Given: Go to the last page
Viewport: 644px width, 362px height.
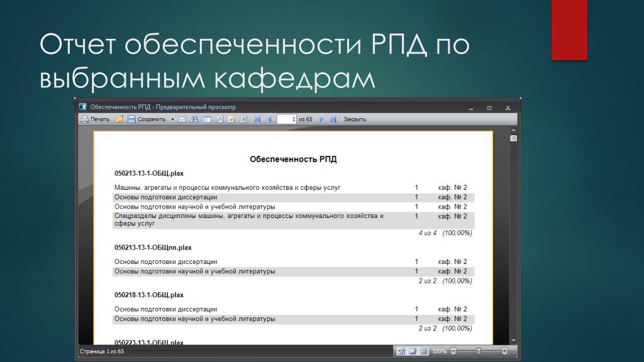Looking at the screenshot, I should click(x=333, y=119).
